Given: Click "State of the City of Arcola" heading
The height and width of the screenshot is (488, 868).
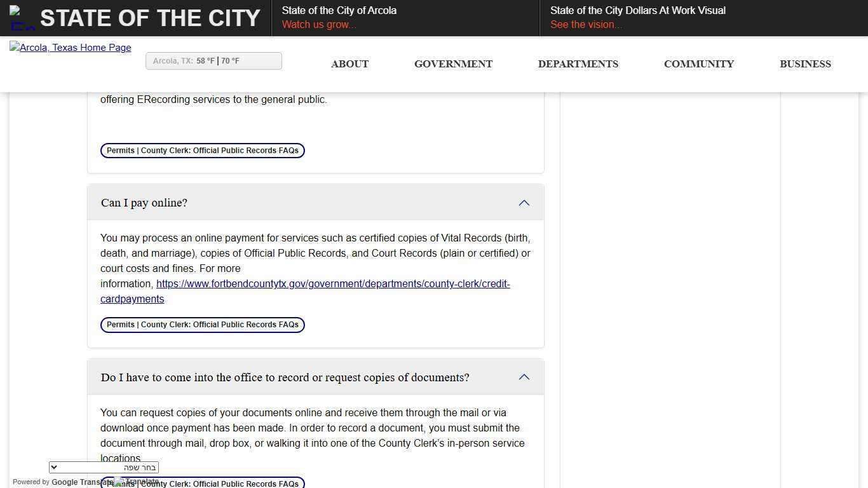Looking at the screenshot, I should coord(339,10).
